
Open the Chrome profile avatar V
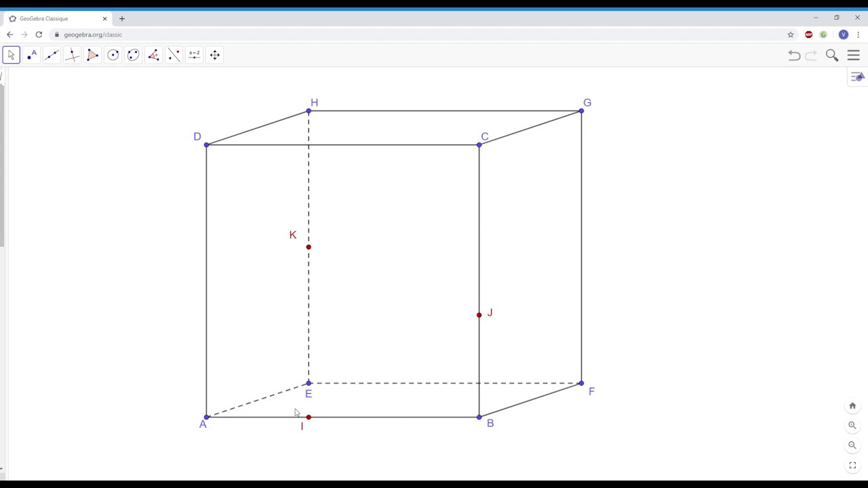point(844,35)
